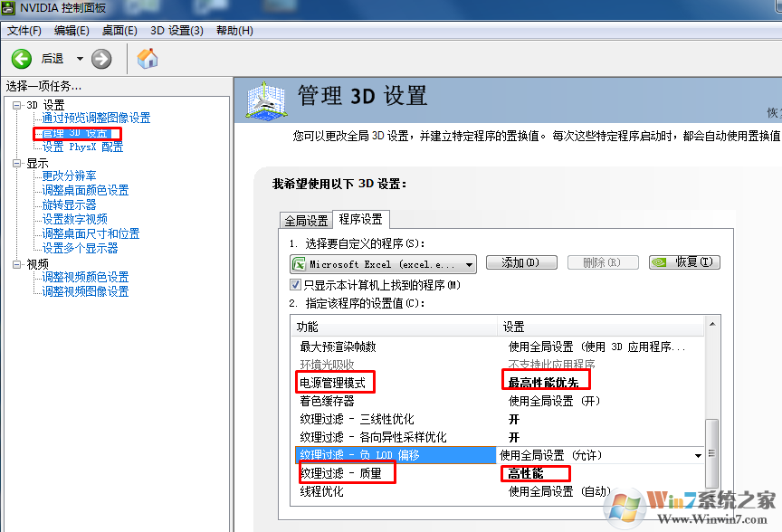Image resolution: width=782 pixels, height=532 pixels.
Task: Select the 着色缓存器 row
Action: tap(499, 401)
